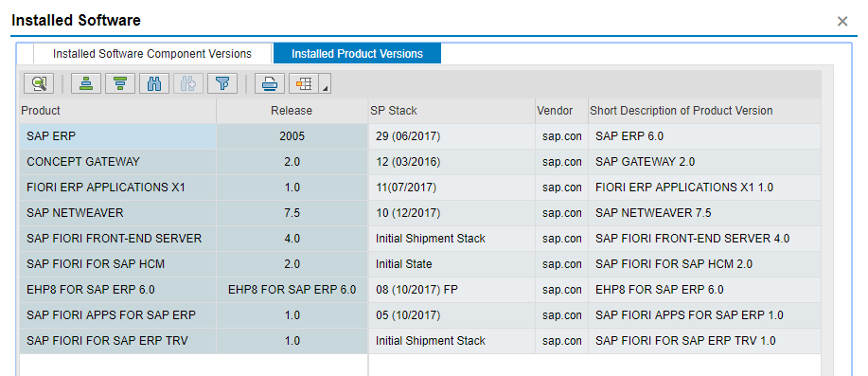Click the CONCEPT GATEWAY product cell
This screenshot has width=868, height=376.
coord(117,162)
